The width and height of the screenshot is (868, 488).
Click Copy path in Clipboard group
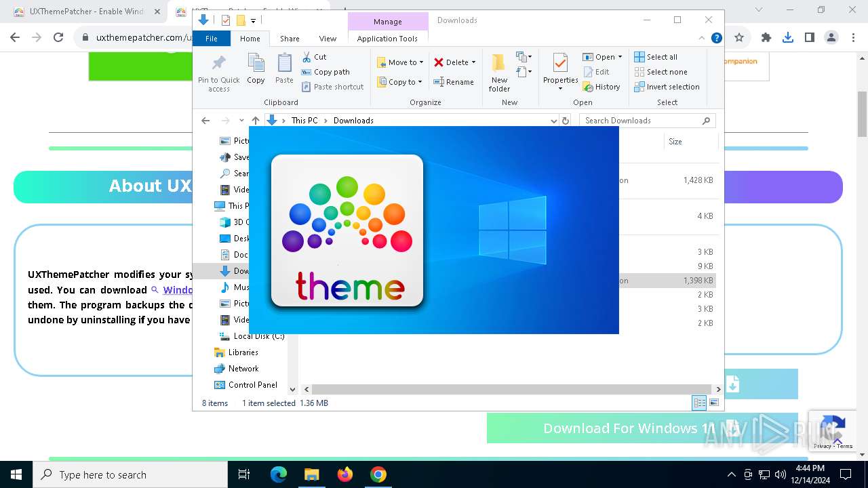[x=325, y=72]
